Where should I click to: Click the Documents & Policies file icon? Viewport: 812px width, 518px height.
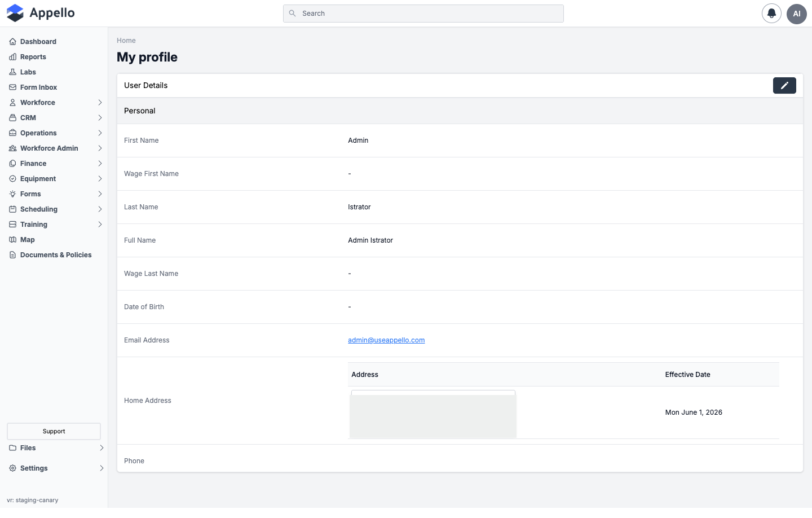[12, 255]
